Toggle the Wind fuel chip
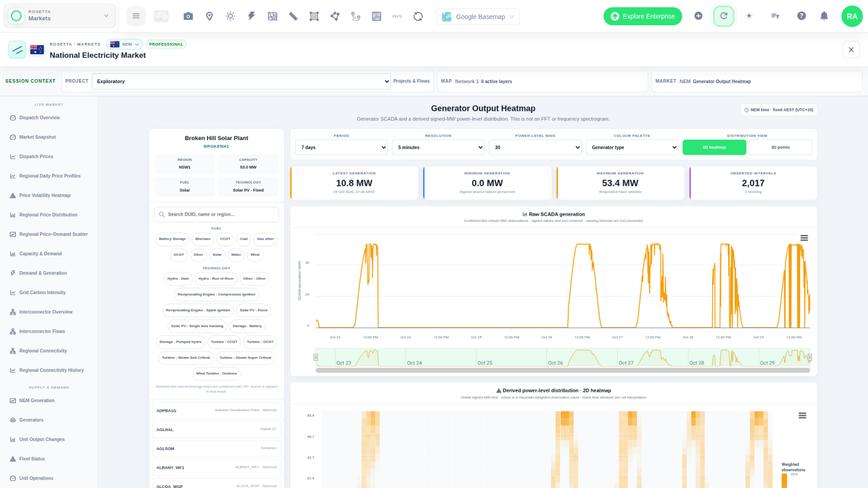Screen dimensions: 868x488 click(x=255, y=255)
